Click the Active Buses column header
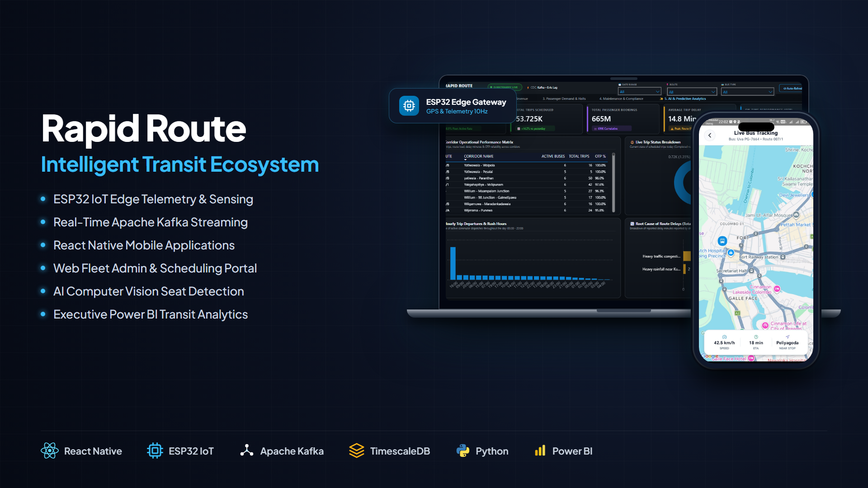 pyautogui.click(x=553, y=156)
